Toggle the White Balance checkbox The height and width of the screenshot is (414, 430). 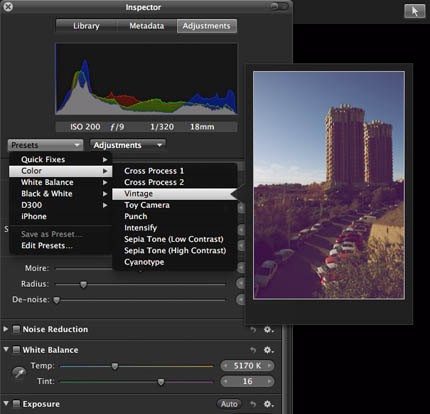[16, 350]
